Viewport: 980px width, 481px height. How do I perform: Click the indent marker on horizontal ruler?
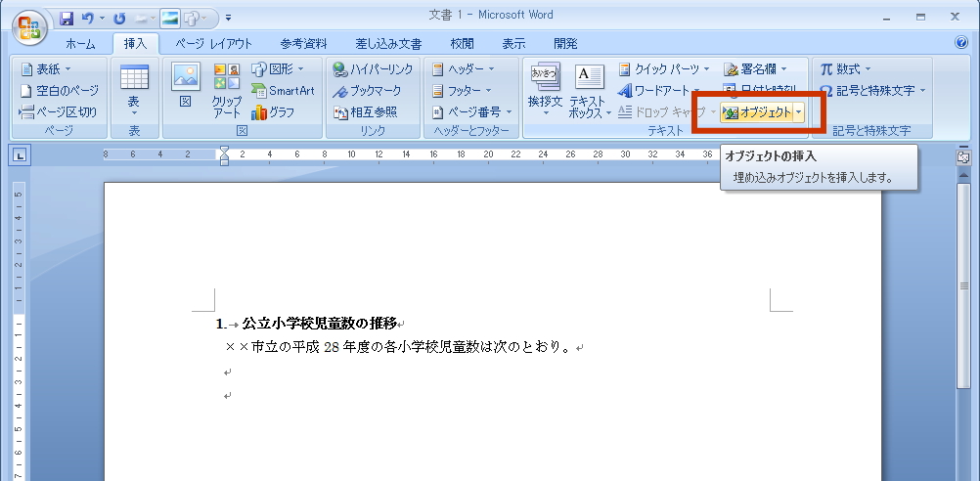tap(224, 154)
